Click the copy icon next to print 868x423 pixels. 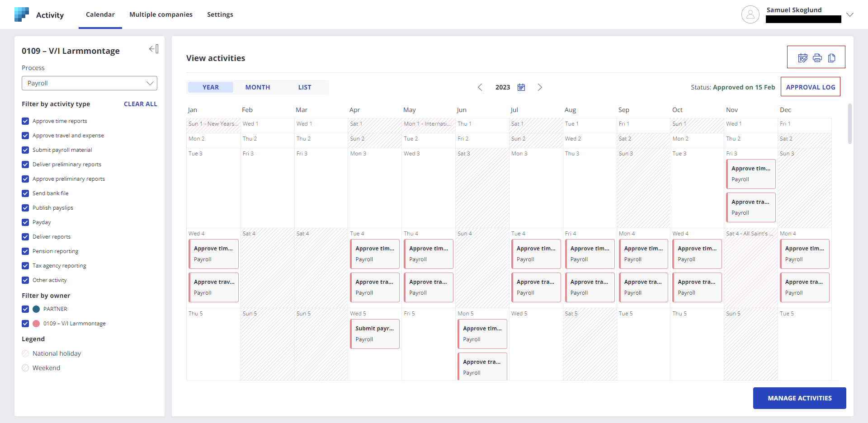click(831, 58)
